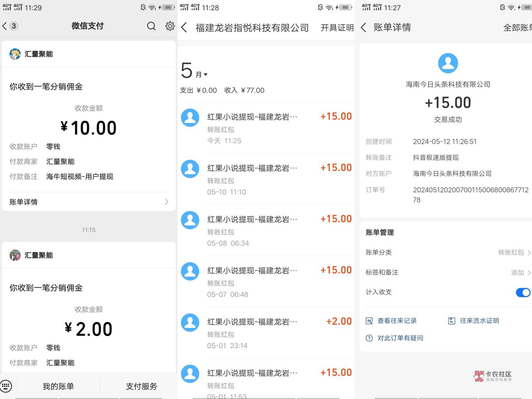
Task: Tap the 11:15 timestamp between cards
Action: tap(89, 230)
